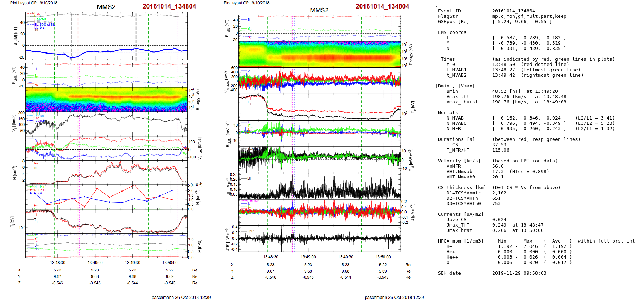Screen dimensions: 644x300
Task: Open the energy spectrogram panel in left plot
Action: (106, 100)
